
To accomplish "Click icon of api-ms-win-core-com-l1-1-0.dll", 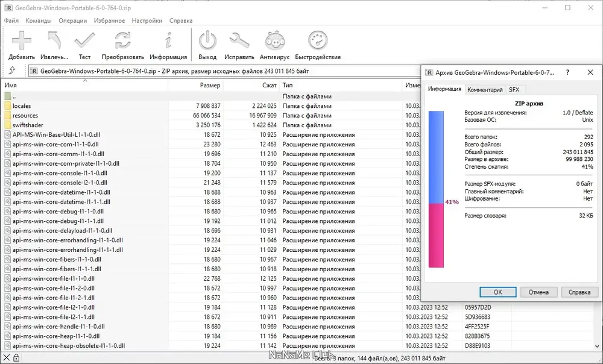I will tap(8, 144).
